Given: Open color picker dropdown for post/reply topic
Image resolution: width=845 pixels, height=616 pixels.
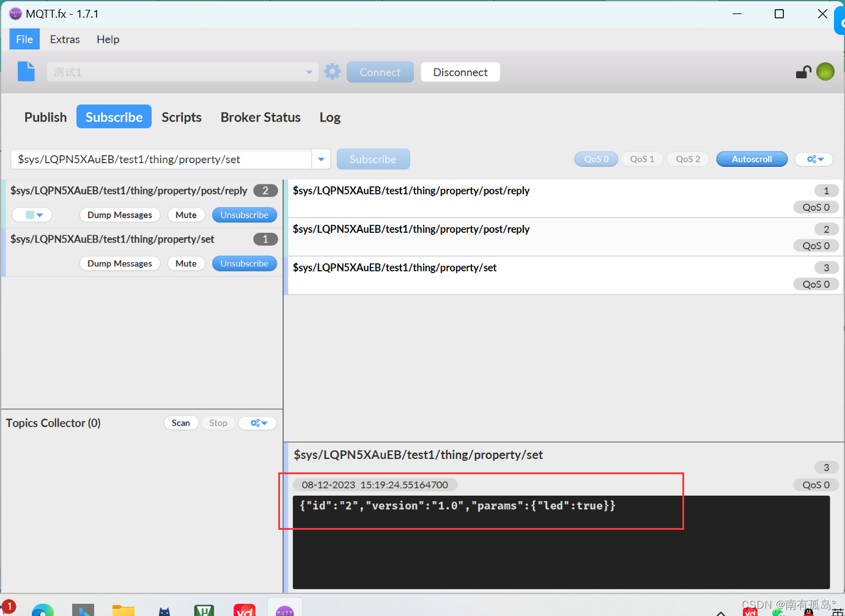Looking at the screenshot, I should (x=32, y=215).
